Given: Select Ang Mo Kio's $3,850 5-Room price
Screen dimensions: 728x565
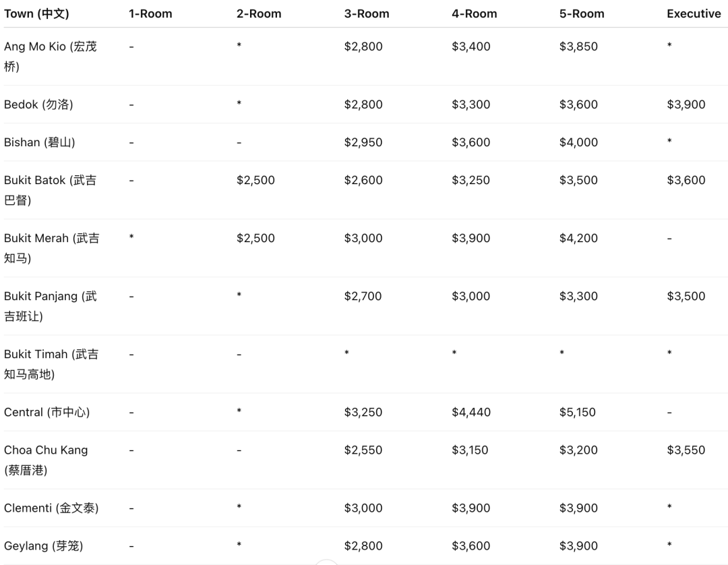Looking at the screenshot, I should click(x=578, y=47).
